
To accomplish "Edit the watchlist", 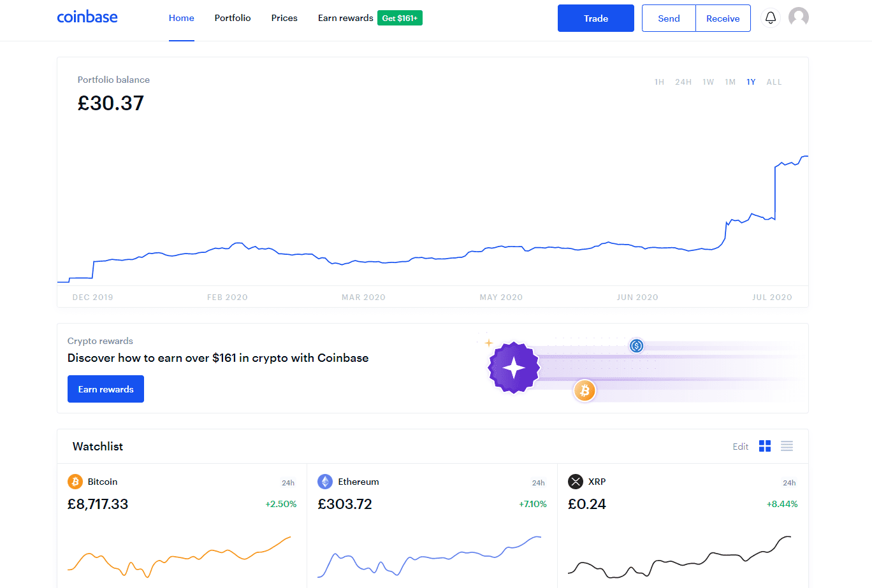I will pos(740,447).
